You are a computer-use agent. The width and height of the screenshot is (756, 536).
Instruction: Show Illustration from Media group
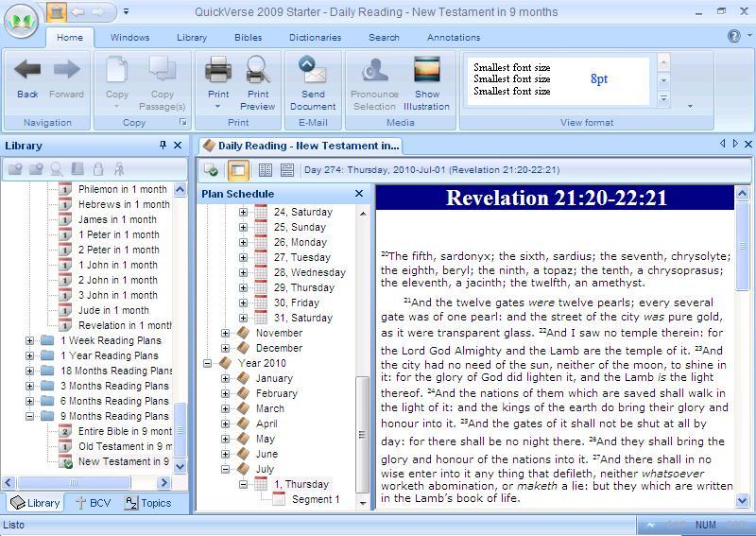click(427, 83)
